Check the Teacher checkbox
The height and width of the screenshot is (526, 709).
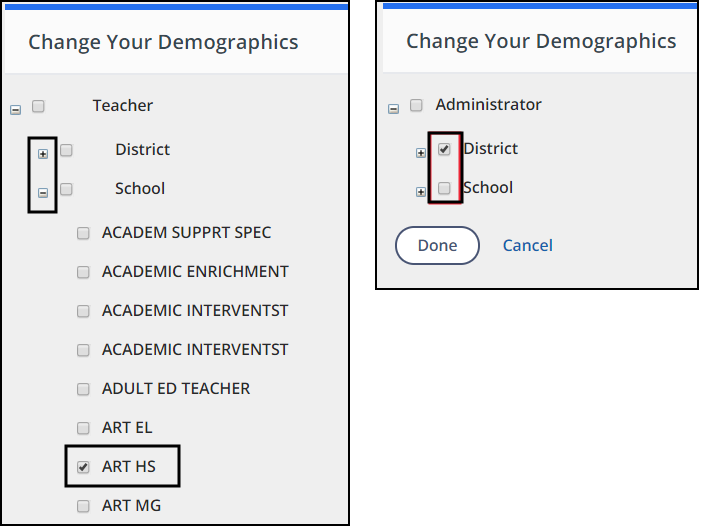click(38, 105)
